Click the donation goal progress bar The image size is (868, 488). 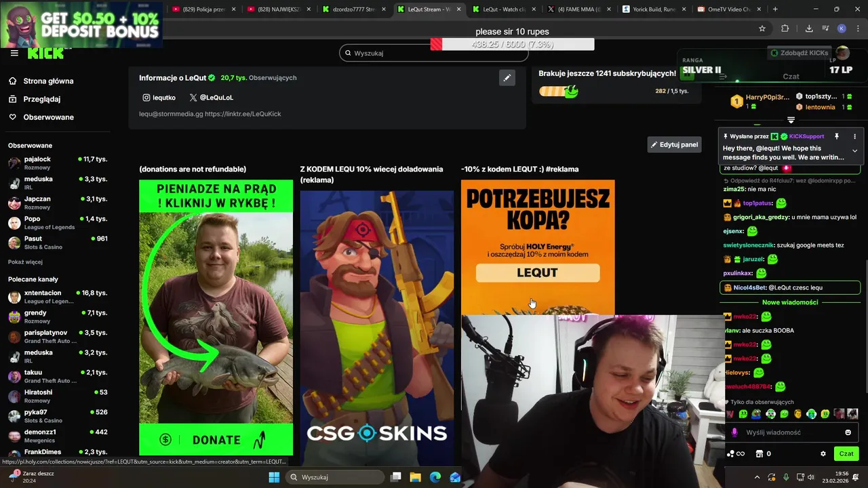pos(512,44)
